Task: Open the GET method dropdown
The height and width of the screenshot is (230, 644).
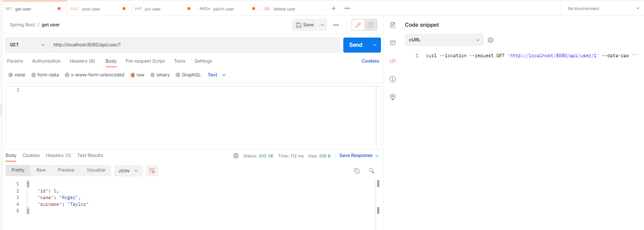Action: click(27, 45)
